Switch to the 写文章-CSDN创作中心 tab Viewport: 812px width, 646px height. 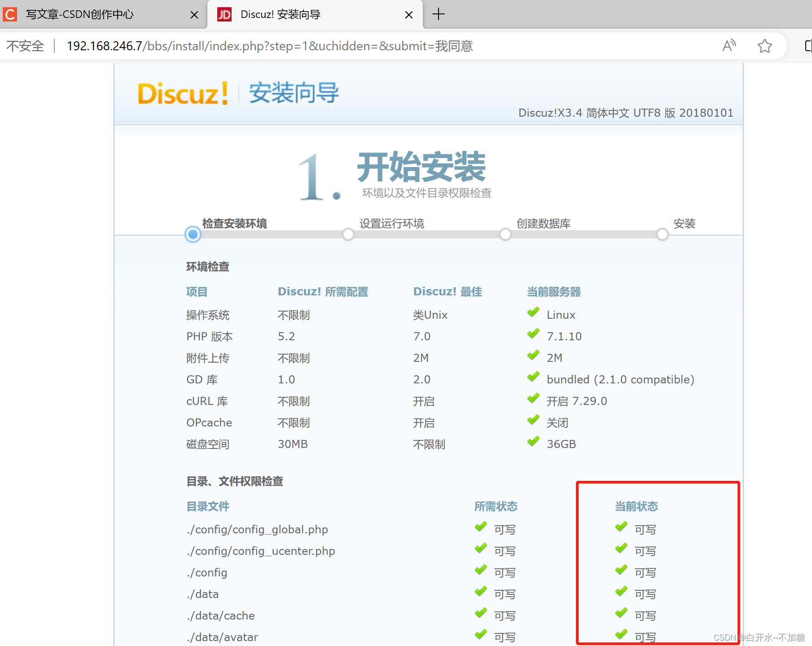click(x=103, y=14)
